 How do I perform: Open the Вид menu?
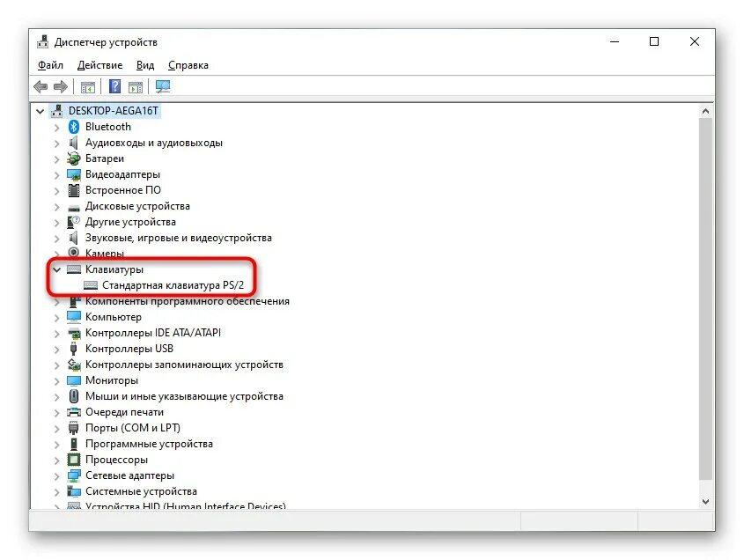(145, 65)
